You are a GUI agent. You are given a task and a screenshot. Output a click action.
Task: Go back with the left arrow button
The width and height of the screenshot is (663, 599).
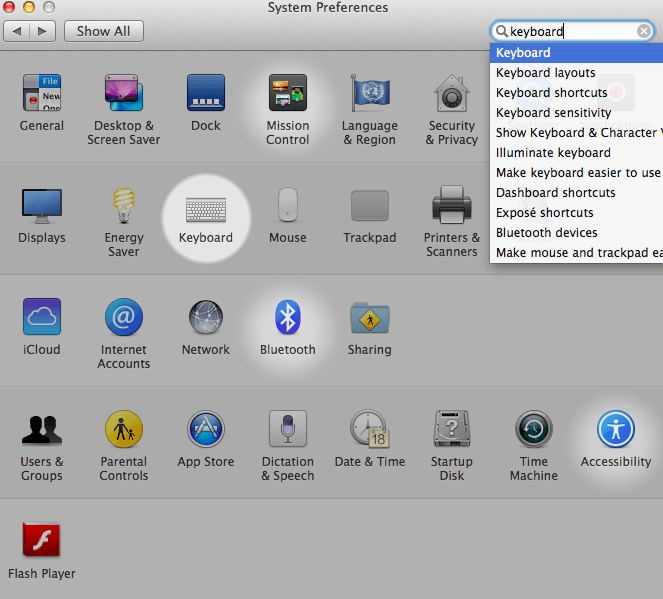click(16, 31)
